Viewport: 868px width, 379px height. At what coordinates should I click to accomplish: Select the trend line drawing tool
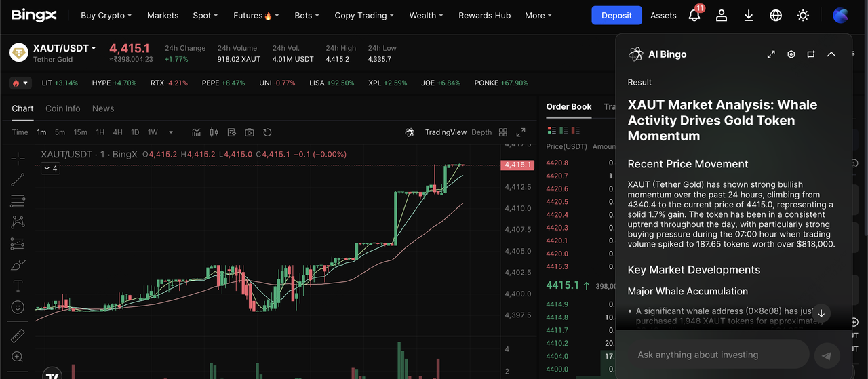(x=18, y=180)
